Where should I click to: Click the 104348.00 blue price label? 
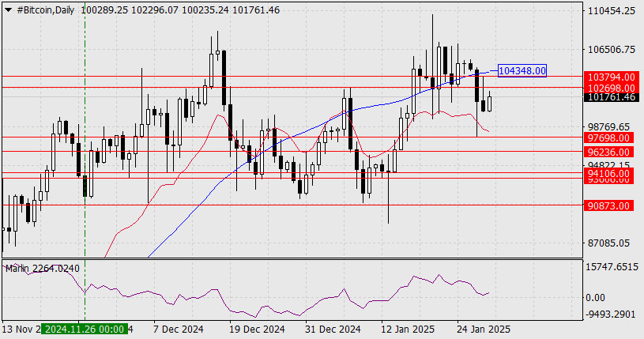[522, 70]
